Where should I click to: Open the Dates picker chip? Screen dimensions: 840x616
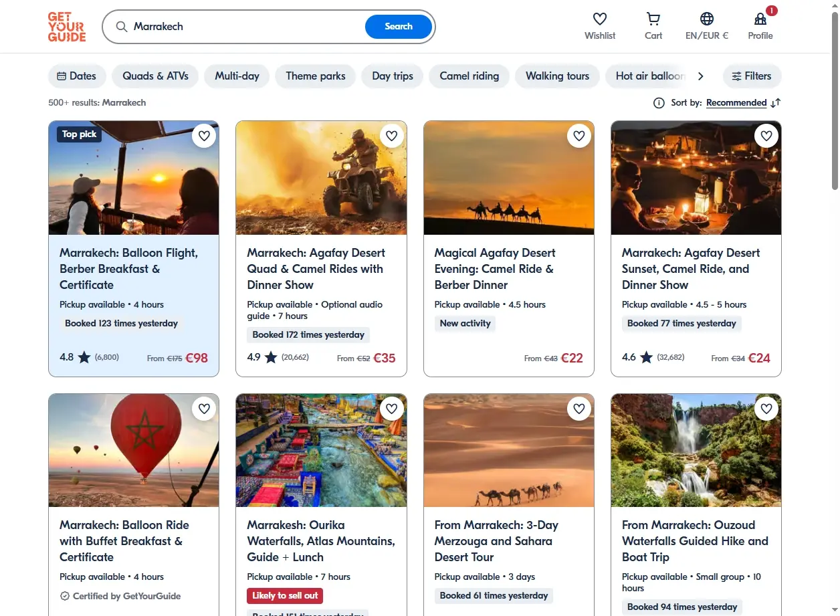pos(77,76)
